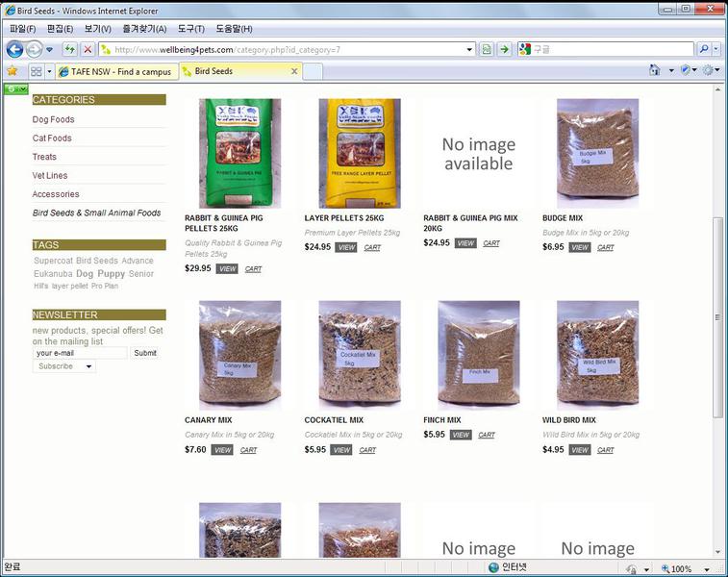Click the magnifier search icon
728x577 pixels.
(x=704, y=49)
